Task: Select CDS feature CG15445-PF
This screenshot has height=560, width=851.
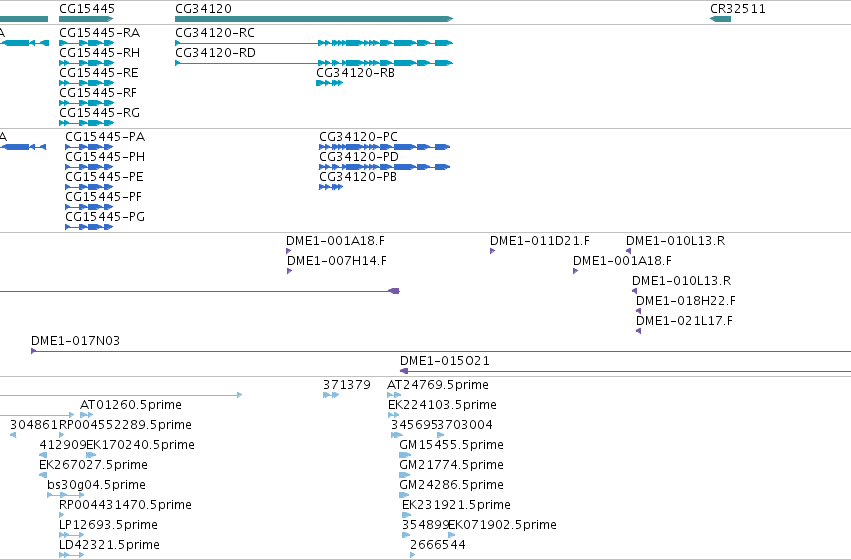Action: tap(89, 207)
